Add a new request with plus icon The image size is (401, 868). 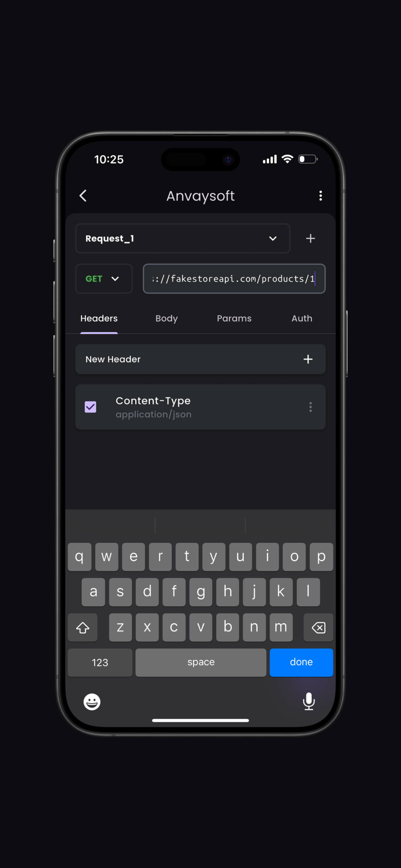coord(310,239)
